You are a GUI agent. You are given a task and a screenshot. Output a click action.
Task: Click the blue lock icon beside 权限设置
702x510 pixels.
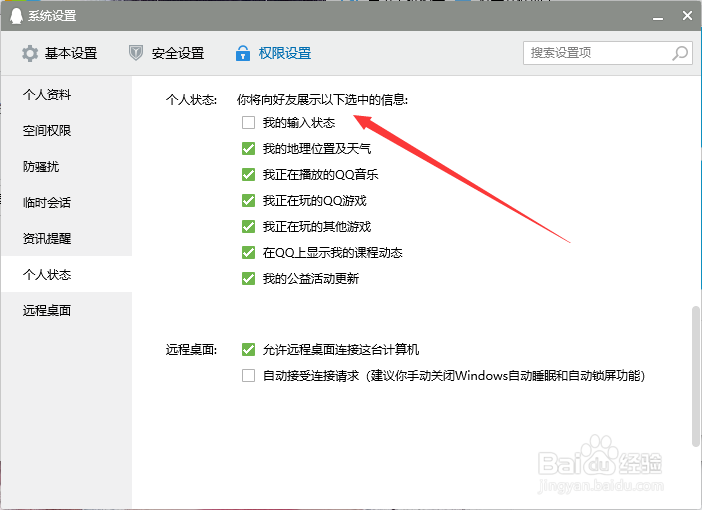tap(243, 53)
